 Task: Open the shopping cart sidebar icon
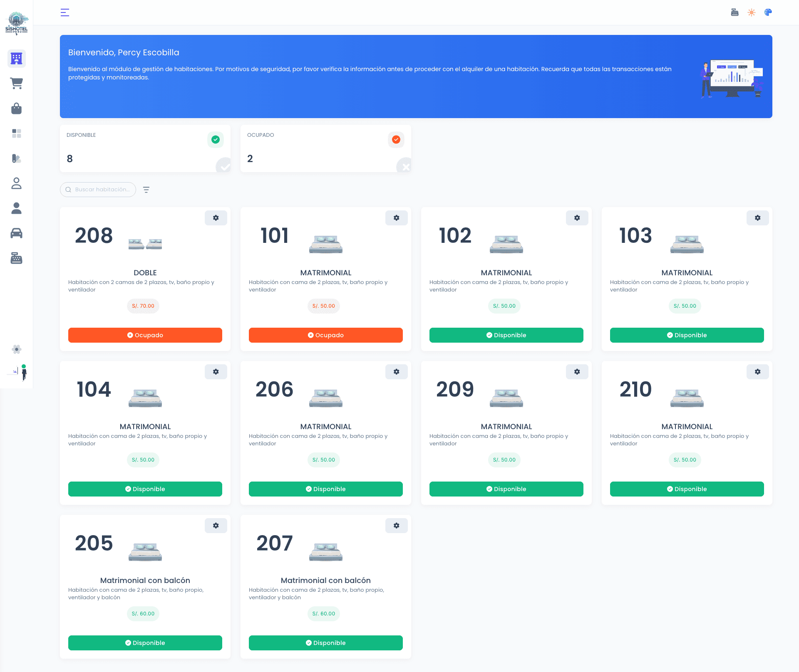tap(16, 84)
